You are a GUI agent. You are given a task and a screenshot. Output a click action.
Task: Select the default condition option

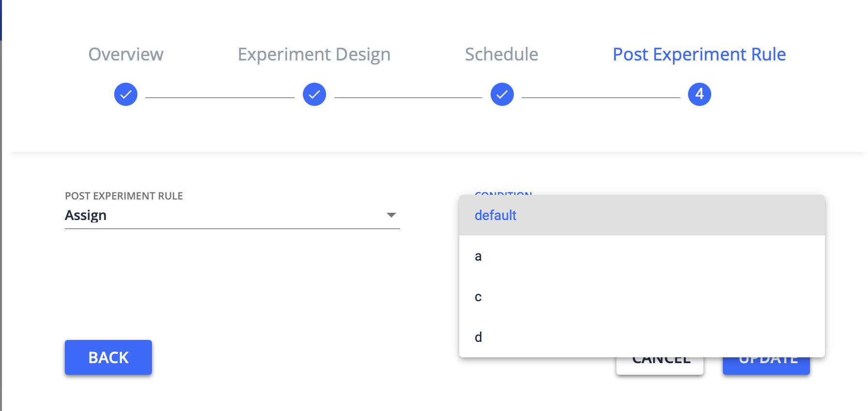tap(495, 215)
